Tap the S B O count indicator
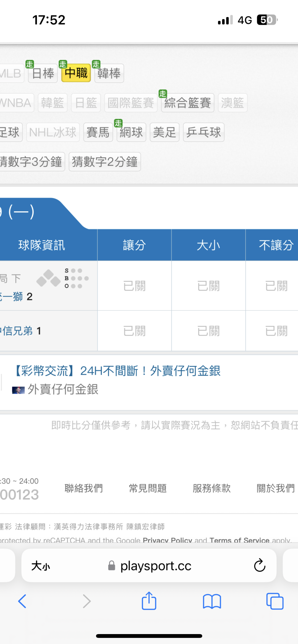Screen dimensions: 298x644 click(x=76, y=278)
